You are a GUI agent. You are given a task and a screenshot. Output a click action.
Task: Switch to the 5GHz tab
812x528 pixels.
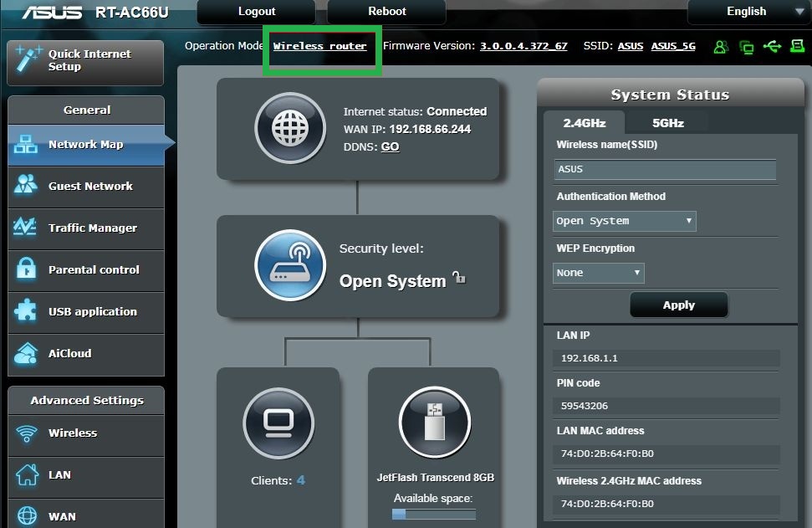pos(668,123)
